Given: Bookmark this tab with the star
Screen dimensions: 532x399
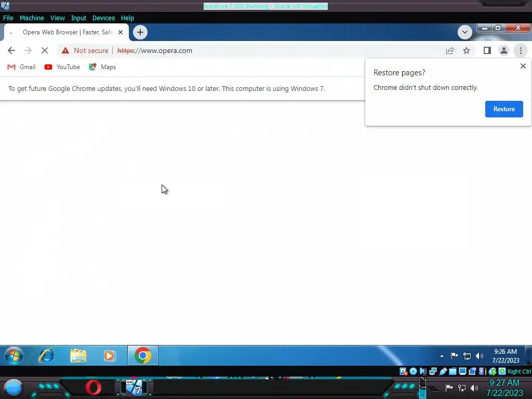Looking at the screenshot, I should click(467, 50).
